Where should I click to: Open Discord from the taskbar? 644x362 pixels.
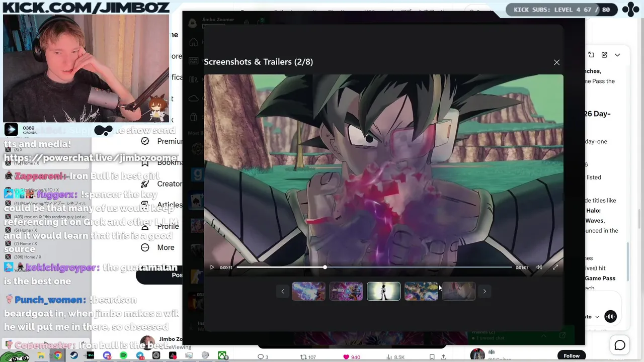click(x=107, y=356)
